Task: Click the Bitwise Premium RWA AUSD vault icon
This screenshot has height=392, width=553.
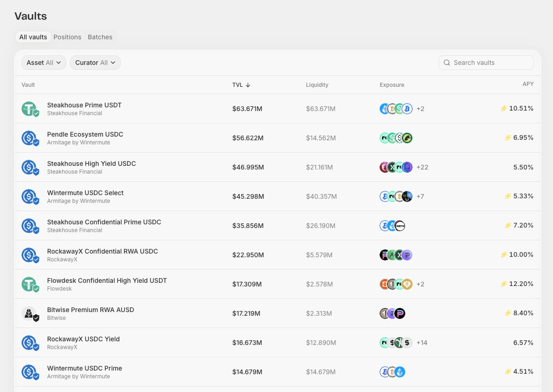Action: click(x=30, y=313)
